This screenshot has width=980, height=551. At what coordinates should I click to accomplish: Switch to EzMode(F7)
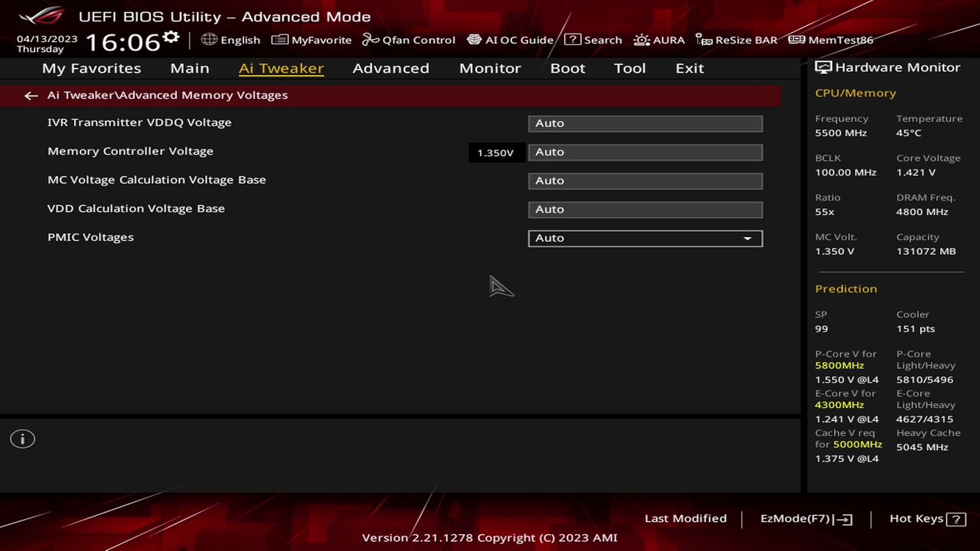806,519
